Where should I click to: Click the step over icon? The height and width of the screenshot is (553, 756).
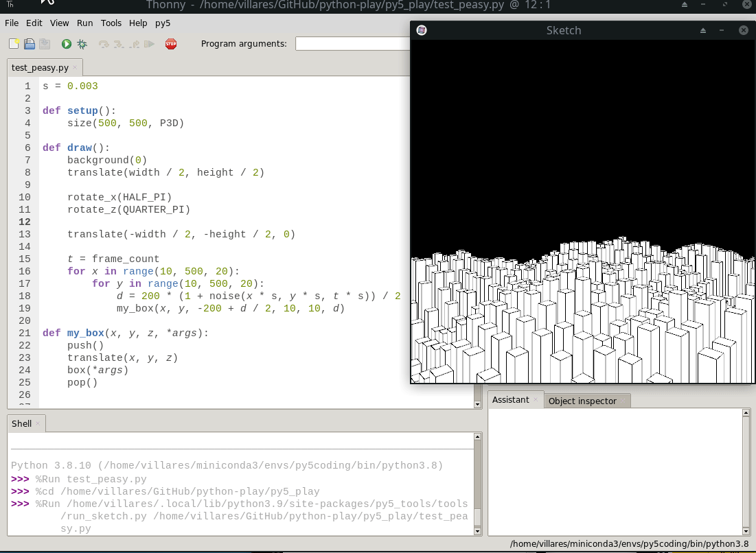104,43
